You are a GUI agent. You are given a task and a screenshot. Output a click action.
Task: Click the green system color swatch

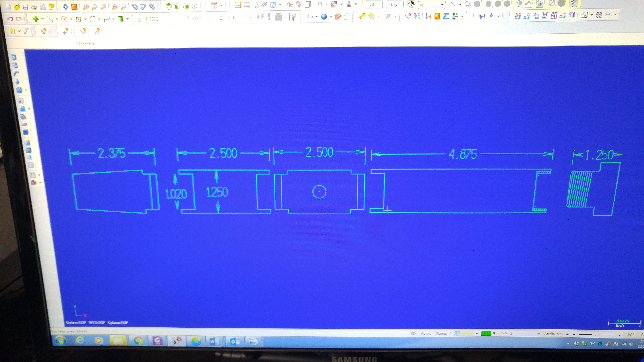pyautogui.click(x=486, y=333)
